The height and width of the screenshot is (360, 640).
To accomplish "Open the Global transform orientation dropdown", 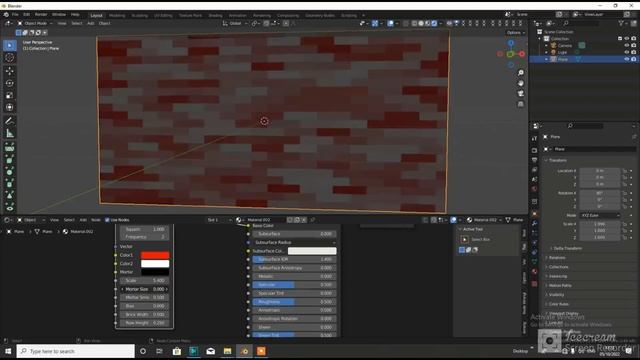I will point(236,23).
